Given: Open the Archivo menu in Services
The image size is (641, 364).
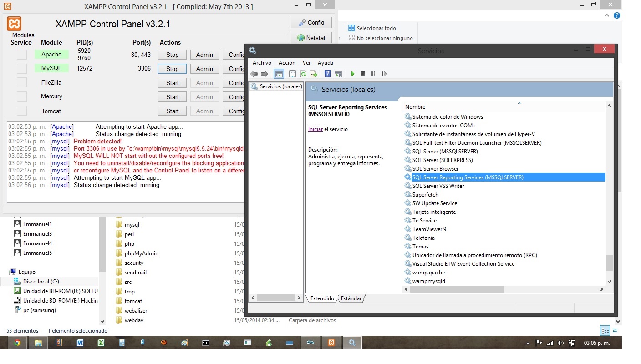Looking at the screenshot, I should pyautogui.click(x=262, y=63).
